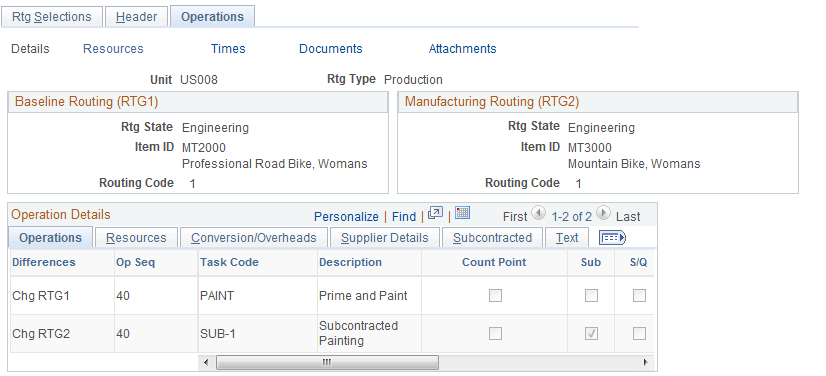Click the Chg RTG2 cell
The height and width of the screenshot is (376, 826).
click(41, 334)
